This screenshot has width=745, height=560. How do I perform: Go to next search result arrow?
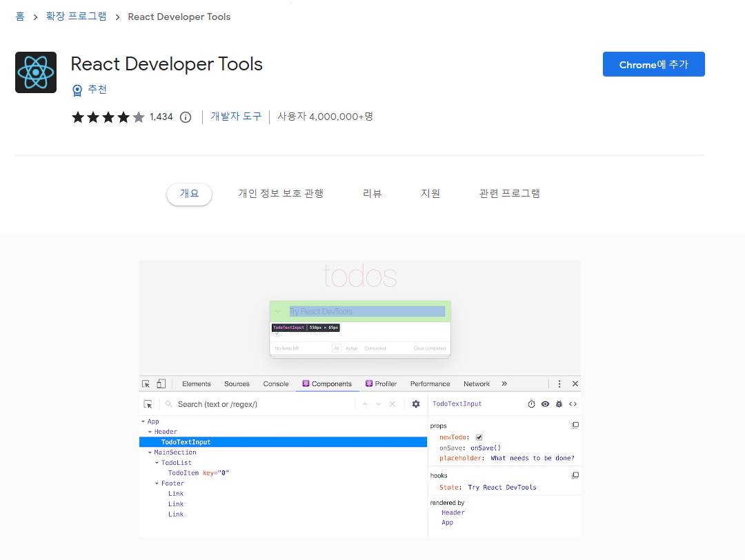(x=379, y=404)
